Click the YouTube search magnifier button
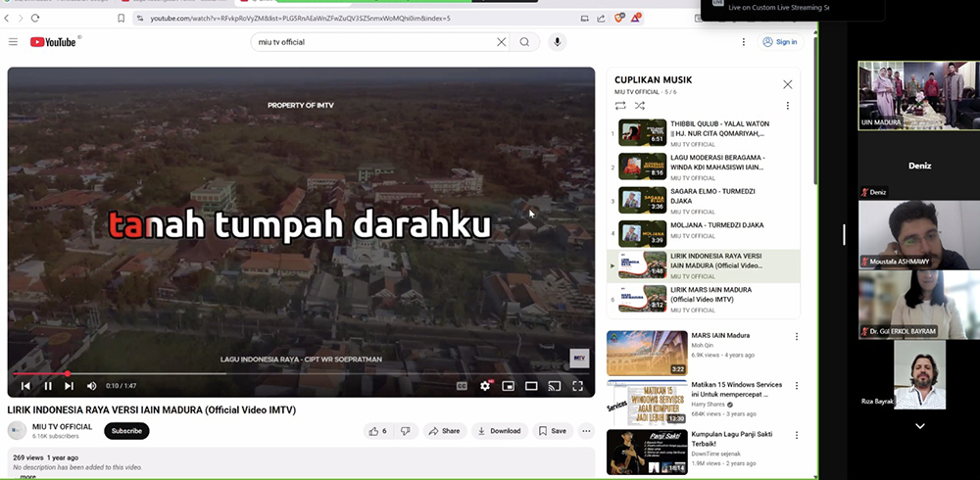The width and height of the screenshot is (980, 480). tap(524, 42)
